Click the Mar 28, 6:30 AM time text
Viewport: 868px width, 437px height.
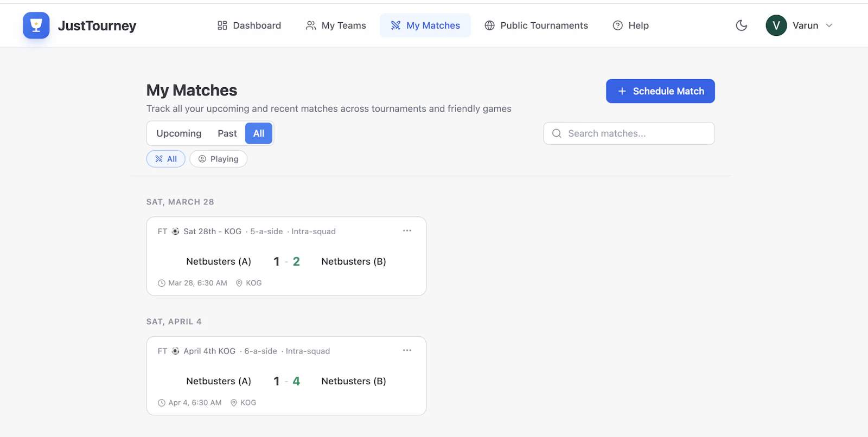(197, 283)
